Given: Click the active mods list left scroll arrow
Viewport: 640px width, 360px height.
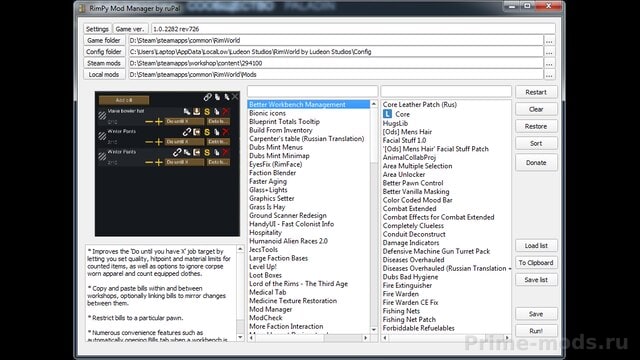Looking at the screenshot, I should point(384,338).
